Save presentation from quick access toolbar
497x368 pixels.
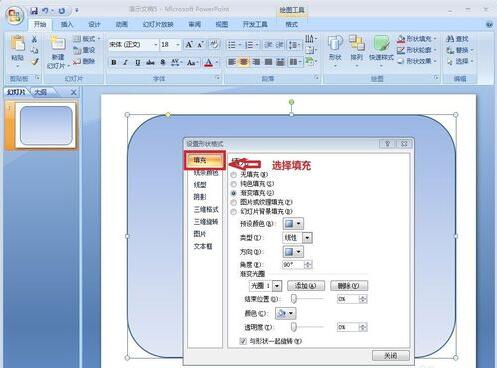(x=34, y=11)
